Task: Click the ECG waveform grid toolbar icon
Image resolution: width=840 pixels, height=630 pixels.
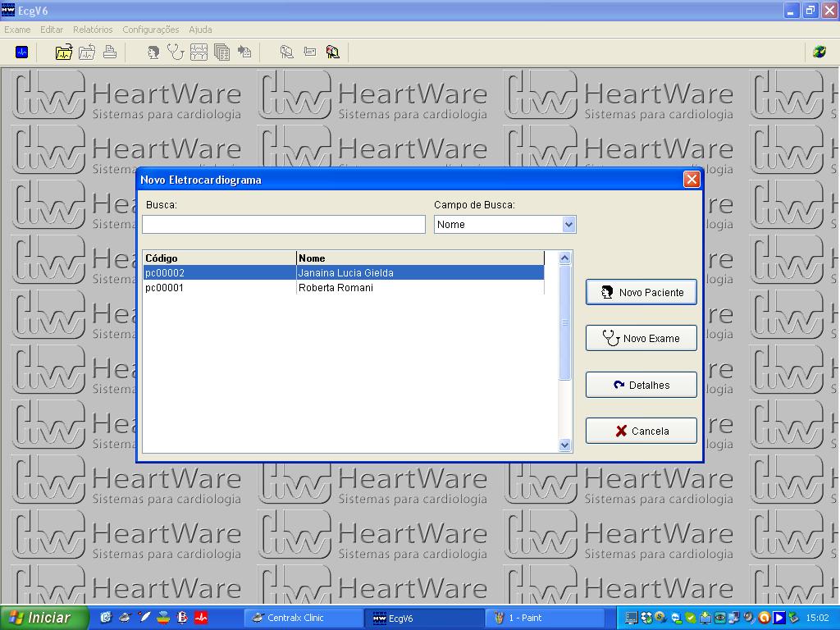Action: 199,52
